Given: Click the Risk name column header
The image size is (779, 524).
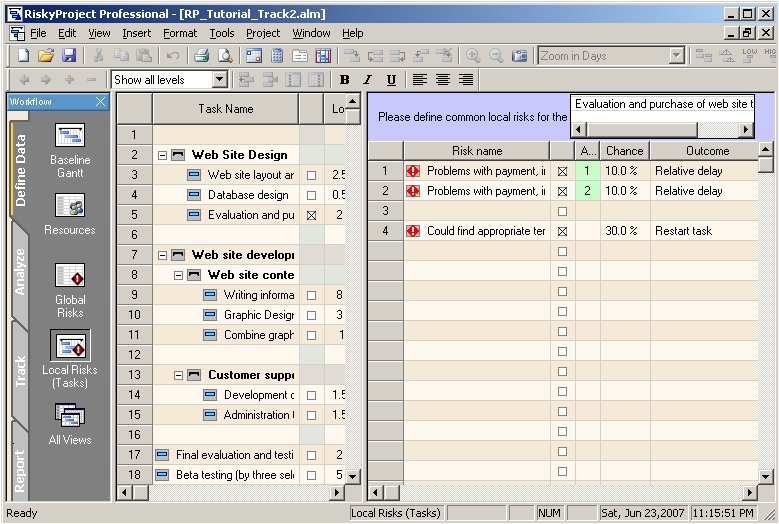Looking at the screenshot, I should [x=477, y=150].
